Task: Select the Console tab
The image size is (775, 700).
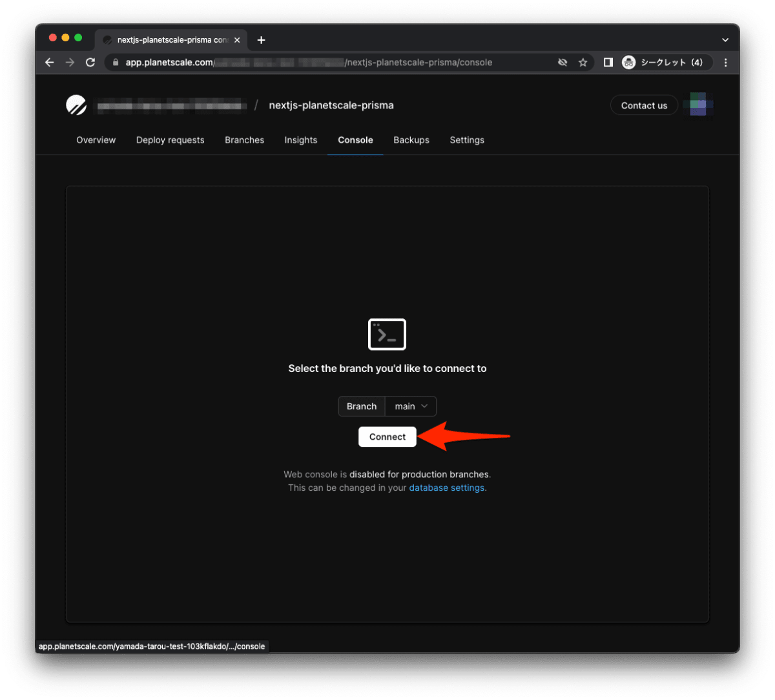Action: [x=355, y=140]
